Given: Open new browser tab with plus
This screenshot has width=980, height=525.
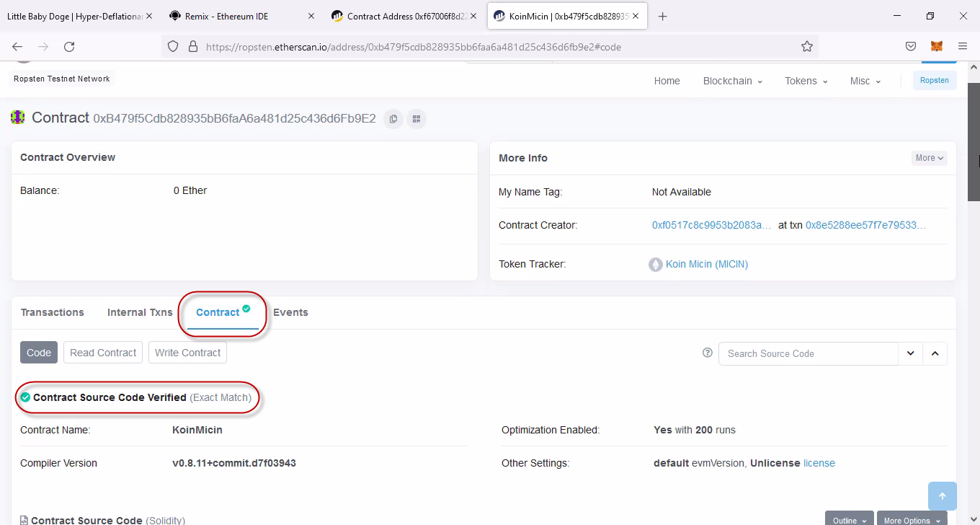Looking at the screenshot, I should coord(663,17).
